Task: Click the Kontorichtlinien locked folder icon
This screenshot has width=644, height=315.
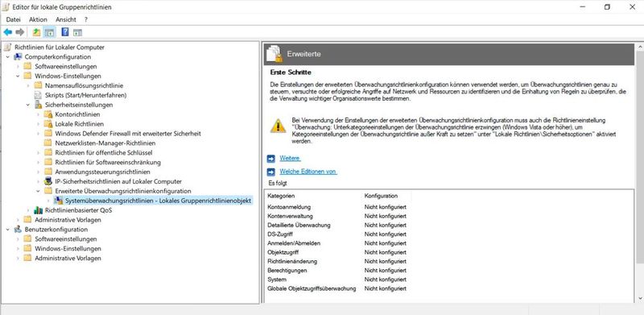Action: pyautogui.click(x=48, y=114)
